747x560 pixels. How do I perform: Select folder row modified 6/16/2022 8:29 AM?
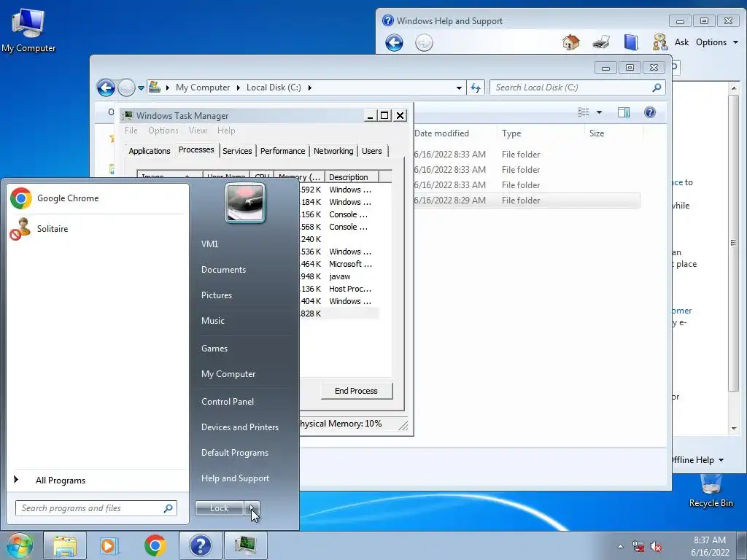pyautogui.click(x=526, y=201)
